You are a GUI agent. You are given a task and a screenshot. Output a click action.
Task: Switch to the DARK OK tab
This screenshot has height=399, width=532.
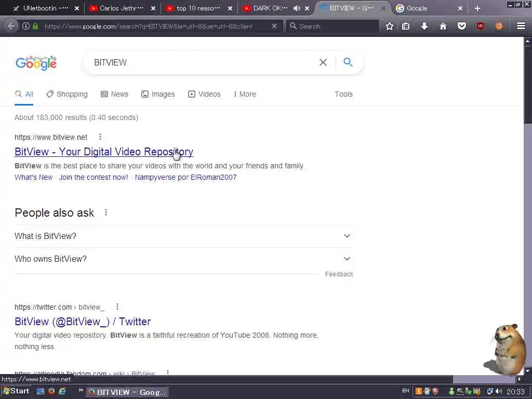pos(270,8)
